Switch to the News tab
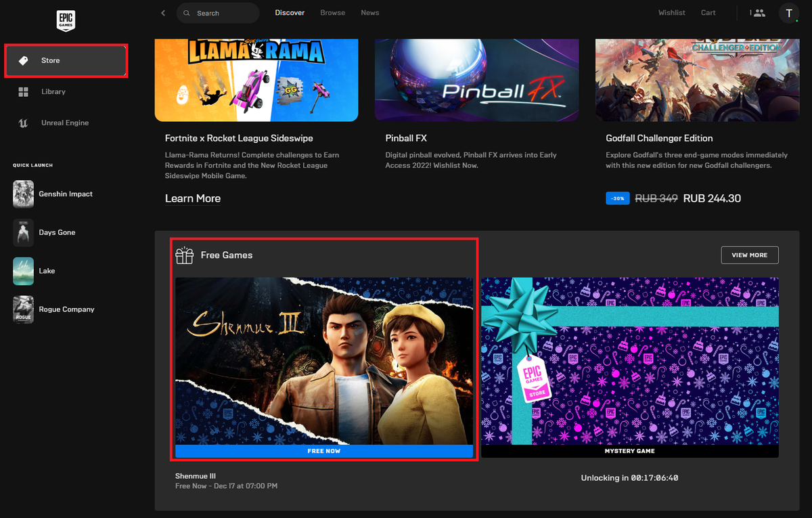This screenshot has width=812, height=518. coord(370,13)
